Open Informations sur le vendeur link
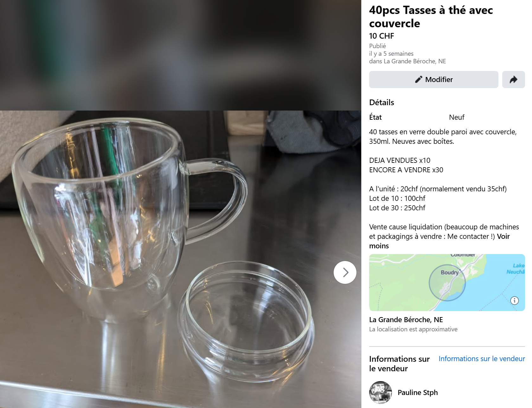 point(482,359)
